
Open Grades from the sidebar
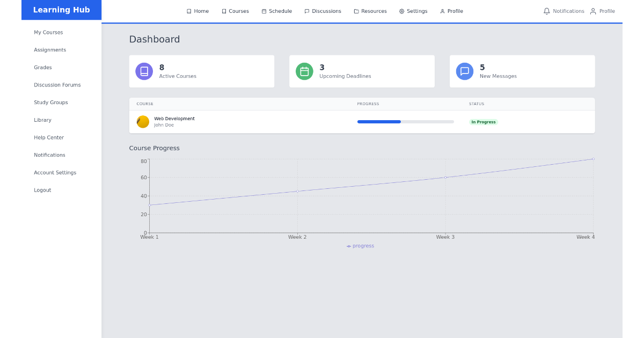pos(43,68)
